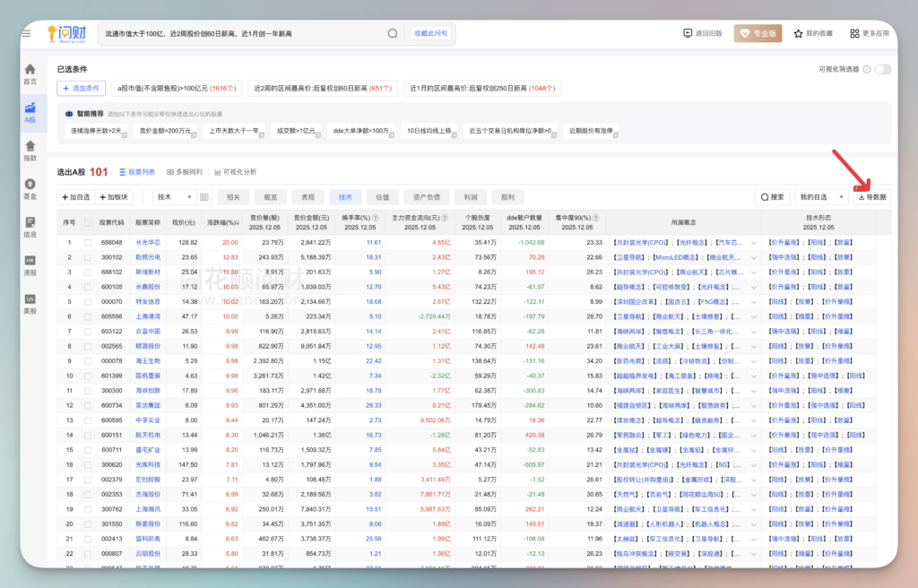Viewport: 918px width, 588px height.
Task: Click into the stock query search field
Action: coord(242,34)
